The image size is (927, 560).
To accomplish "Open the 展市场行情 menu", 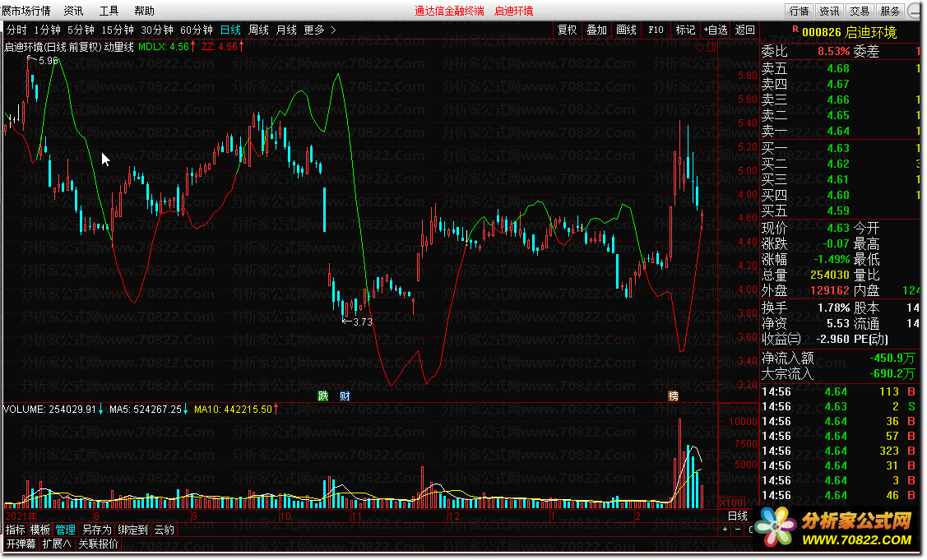I will (x=25, y=11).
